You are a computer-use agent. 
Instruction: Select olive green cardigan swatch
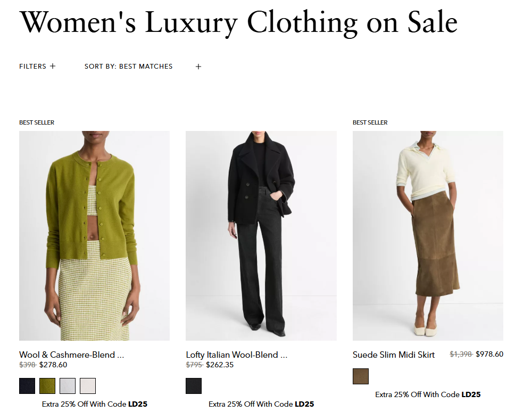pos(47,386)
